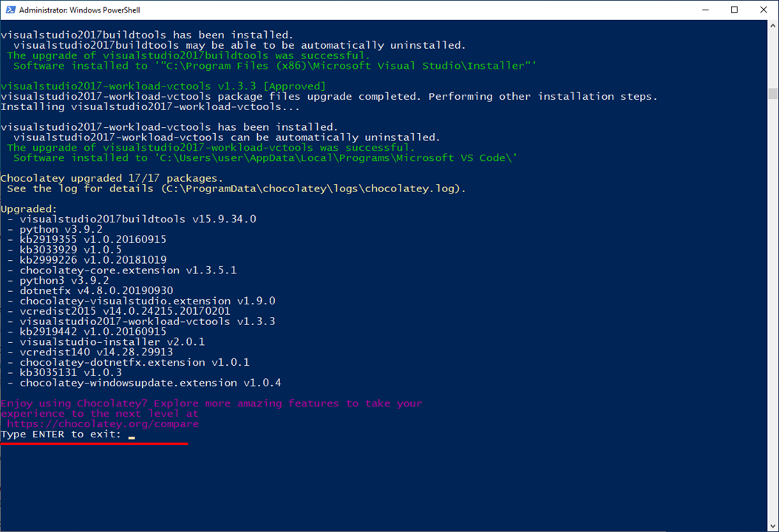The image size is (779, 532).
Task: Click the 'visualstudio-installer v2.0.1' line
Action: pyautogui.click(x=112, y=342)
